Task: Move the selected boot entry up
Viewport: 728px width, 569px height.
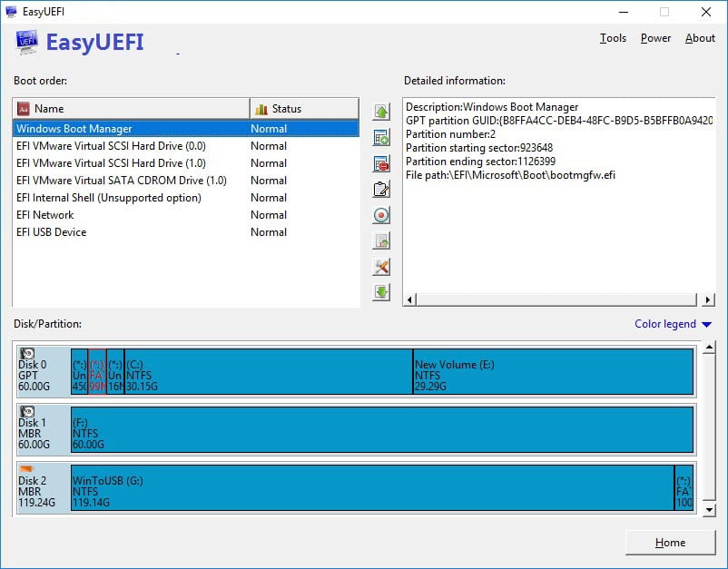Action: pos(381,112)
